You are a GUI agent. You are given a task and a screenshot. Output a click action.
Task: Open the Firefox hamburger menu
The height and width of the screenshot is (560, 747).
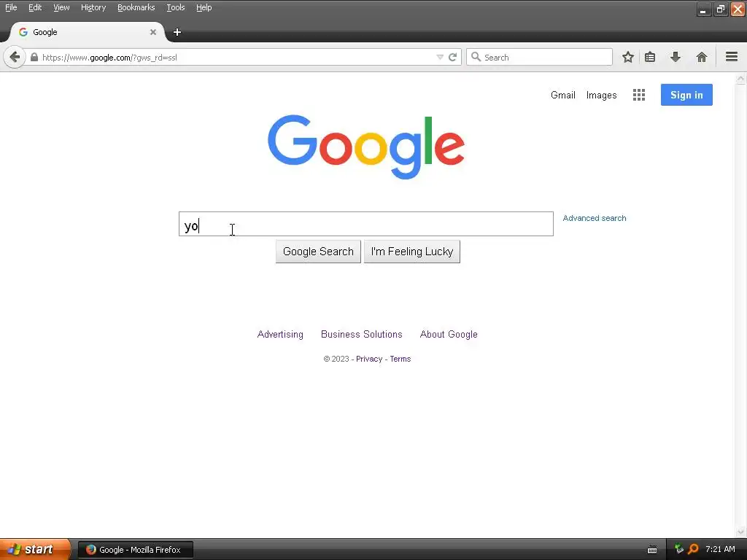click(x=732, y=57)
